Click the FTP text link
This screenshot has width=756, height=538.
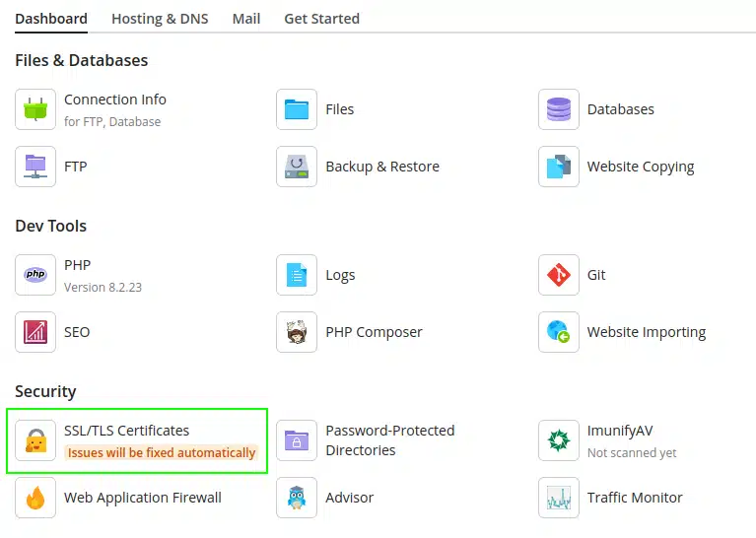[76, 167]
